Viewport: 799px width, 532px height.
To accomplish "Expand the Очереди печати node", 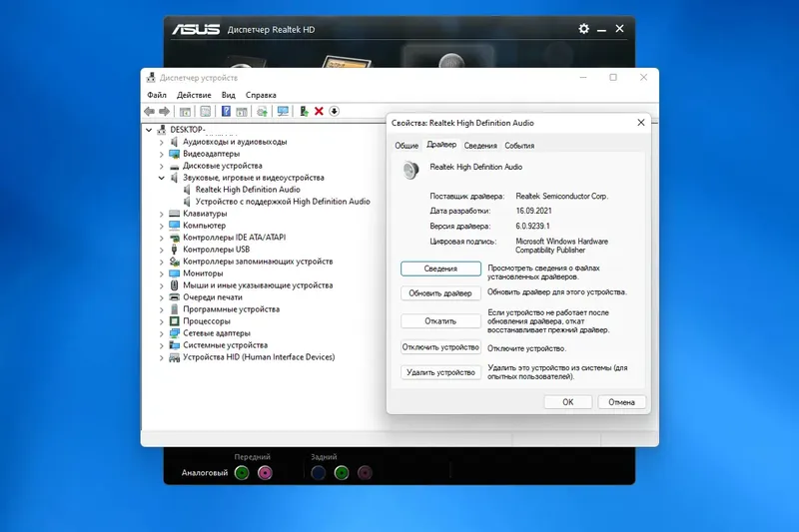I will [162, 297].
